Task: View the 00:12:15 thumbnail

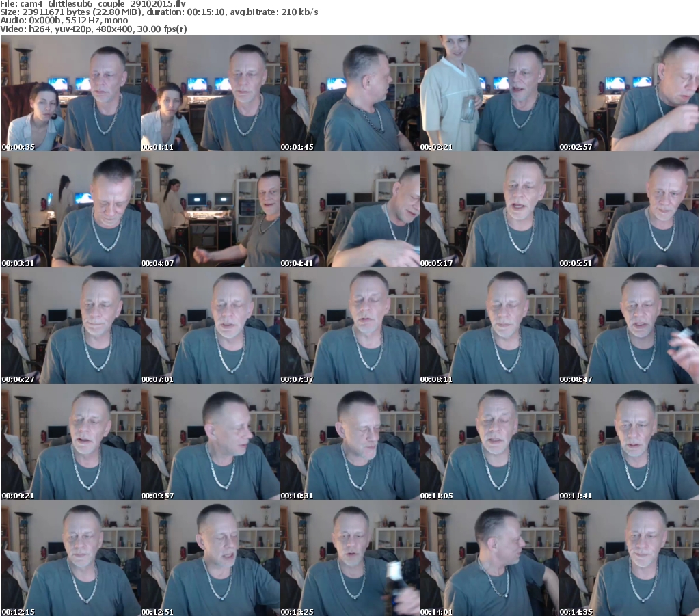Action: point(71,558)
